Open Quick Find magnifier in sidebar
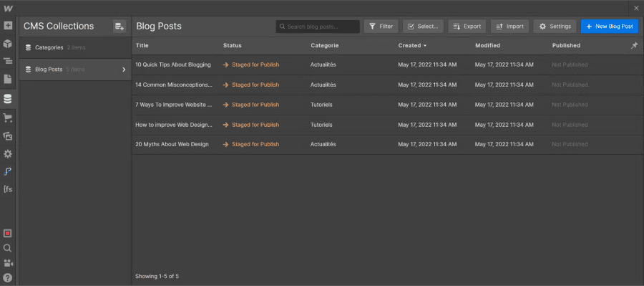 [x=8, y=248]
